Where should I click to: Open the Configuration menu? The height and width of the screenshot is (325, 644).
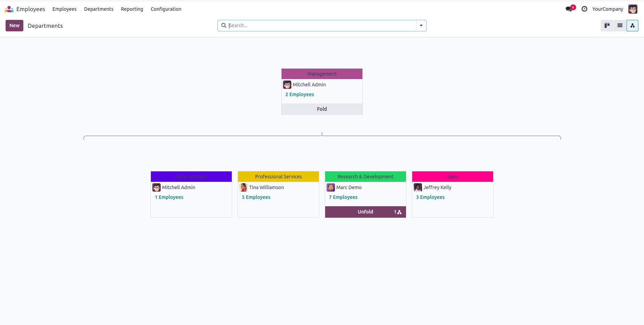click(x=166, y=9)
